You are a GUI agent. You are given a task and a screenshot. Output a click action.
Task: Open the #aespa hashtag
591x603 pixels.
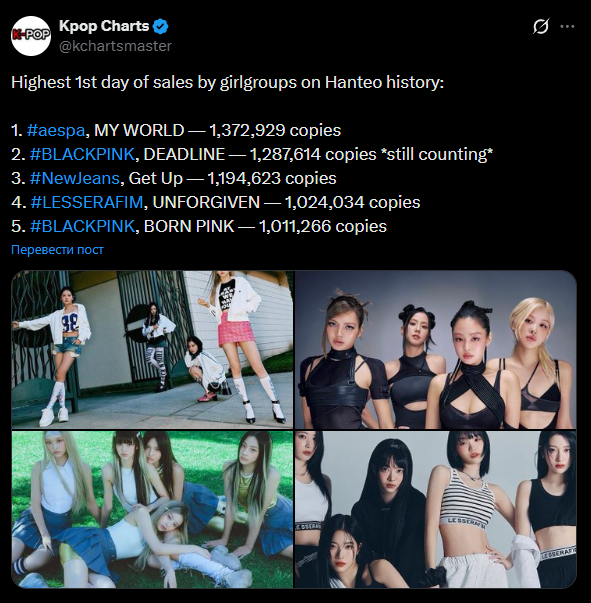pos(56,130)
